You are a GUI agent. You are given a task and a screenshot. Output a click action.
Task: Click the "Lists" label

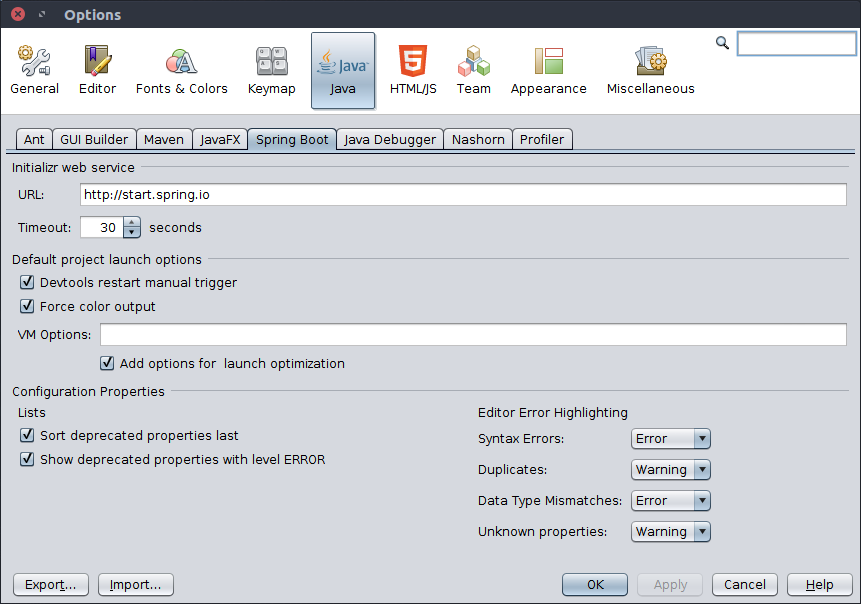point(32,412)
